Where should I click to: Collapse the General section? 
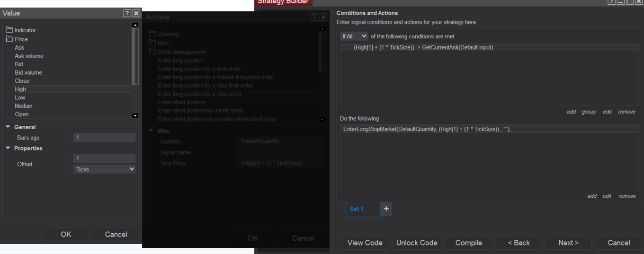[x=9, y=127]
